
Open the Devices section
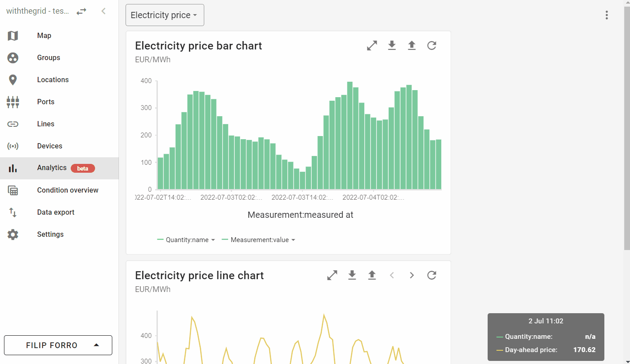(x=50, y=146)
